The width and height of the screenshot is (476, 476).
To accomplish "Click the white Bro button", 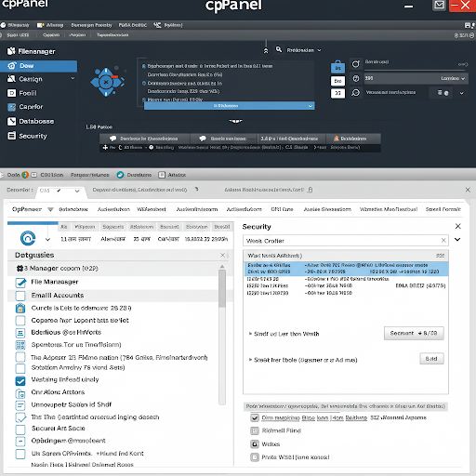I will coord(337,81).
